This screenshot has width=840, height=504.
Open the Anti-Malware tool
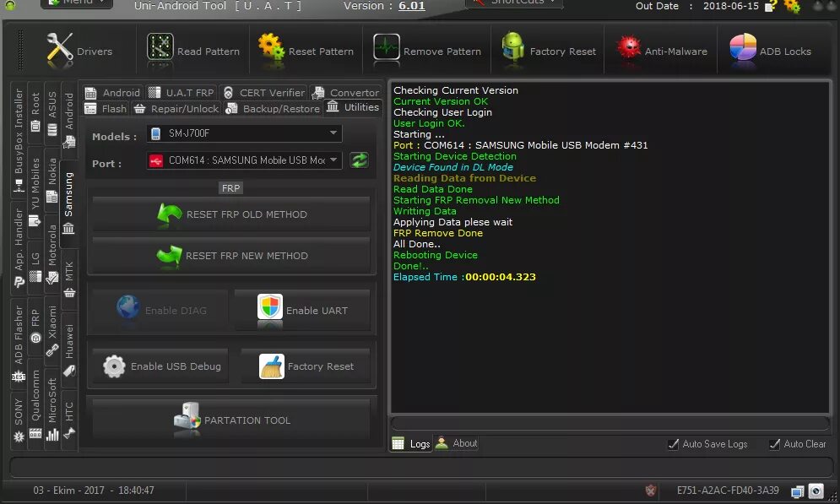(x=661, y=51)
